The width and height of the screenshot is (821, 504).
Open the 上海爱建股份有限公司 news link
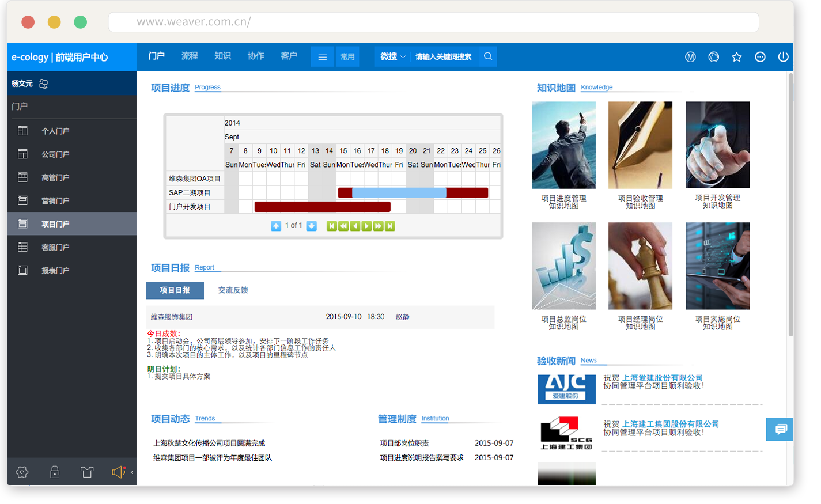pyautogui.click(x=662, y=378)
